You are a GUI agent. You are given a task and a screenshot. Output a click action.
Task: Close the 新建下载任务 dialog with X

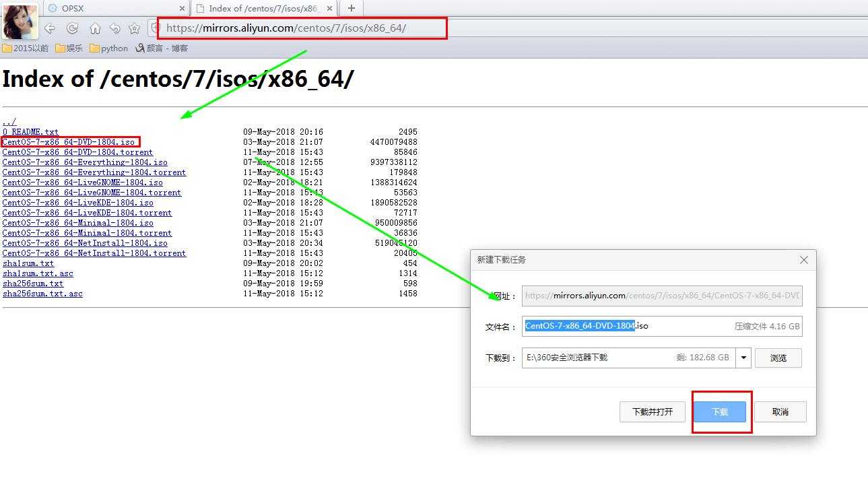click(803, 260)
